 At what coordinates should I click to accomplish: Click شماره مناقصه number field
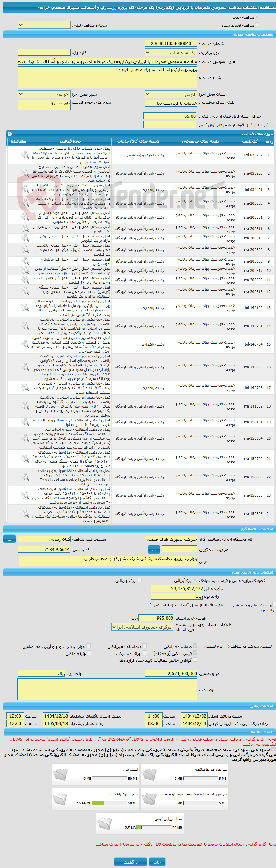coord(171,43)
